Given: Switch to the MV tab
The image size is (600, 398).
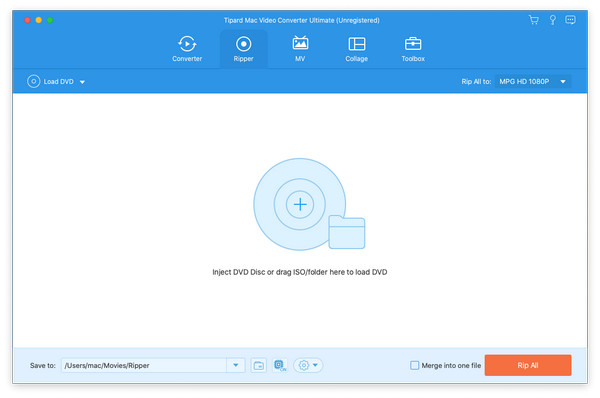Looking at the screenshot, I should pyautogui.click(x=300, y=49).
